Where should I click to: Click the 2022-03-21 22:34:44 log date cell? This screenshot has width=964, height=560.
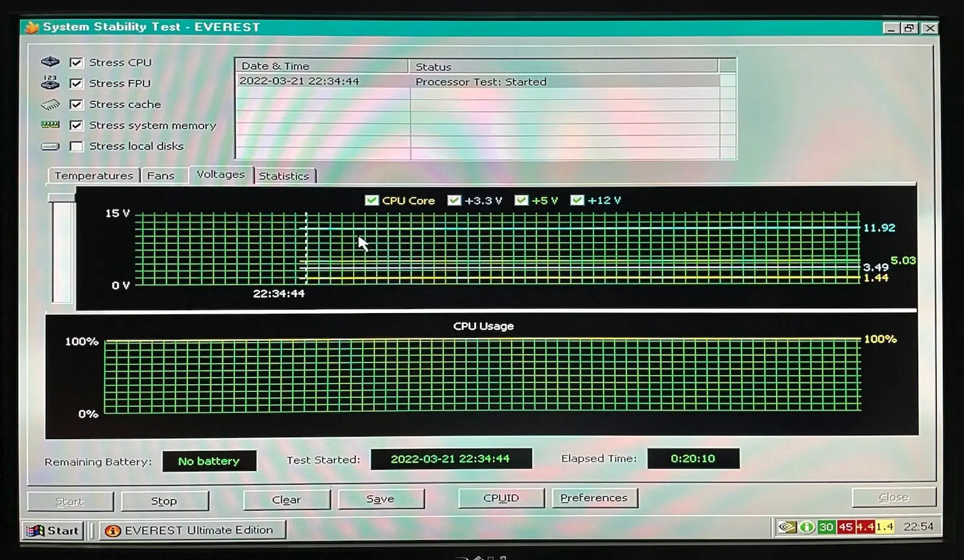pos(299,81)
